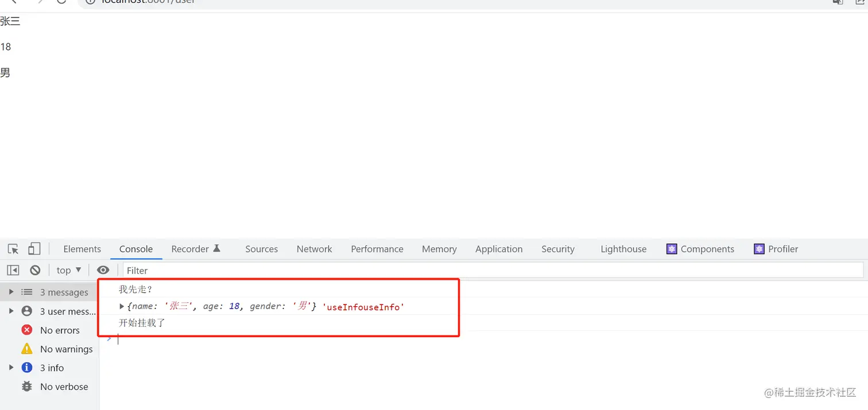Open the React Components tab
Image resolution: width=868 pixels, height=410 pixels.
[700, 249]
